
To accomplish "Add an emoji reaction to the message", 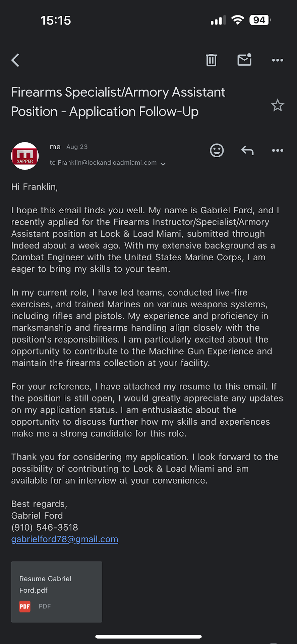I will pyautogui.click(x=217, y=150).
